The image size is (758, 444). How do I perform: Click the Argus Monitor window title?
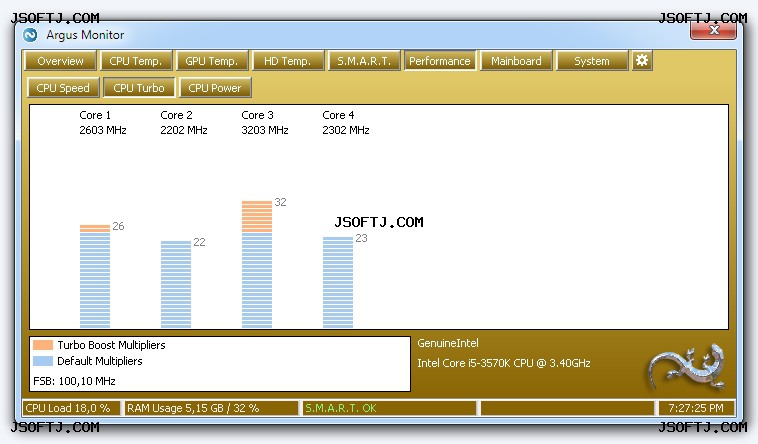pyautogui.click(x=86, y=35)
